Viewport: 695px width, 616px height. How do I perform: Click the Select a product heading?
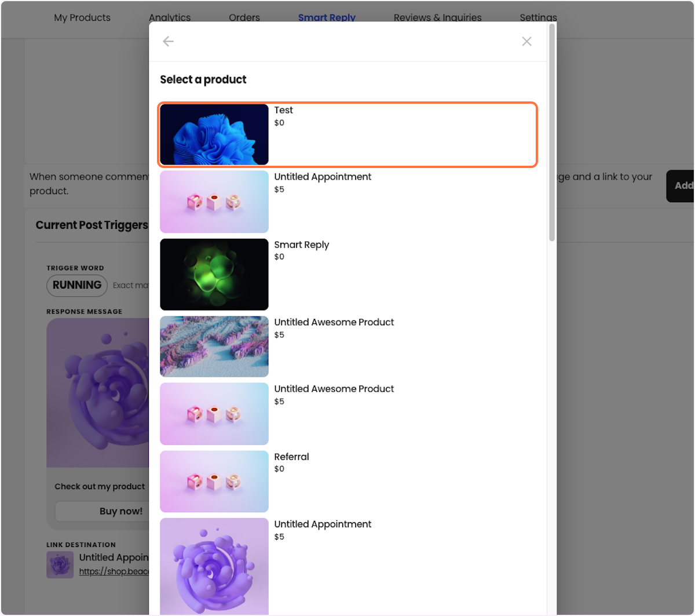[203, 79]
